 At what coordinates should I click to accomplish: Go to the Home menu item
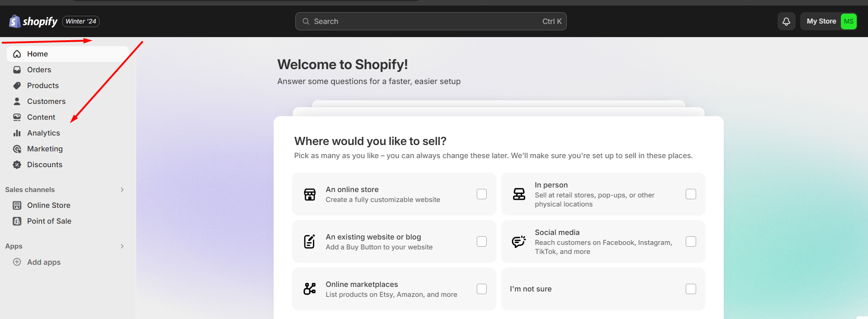tap(38, 54)
